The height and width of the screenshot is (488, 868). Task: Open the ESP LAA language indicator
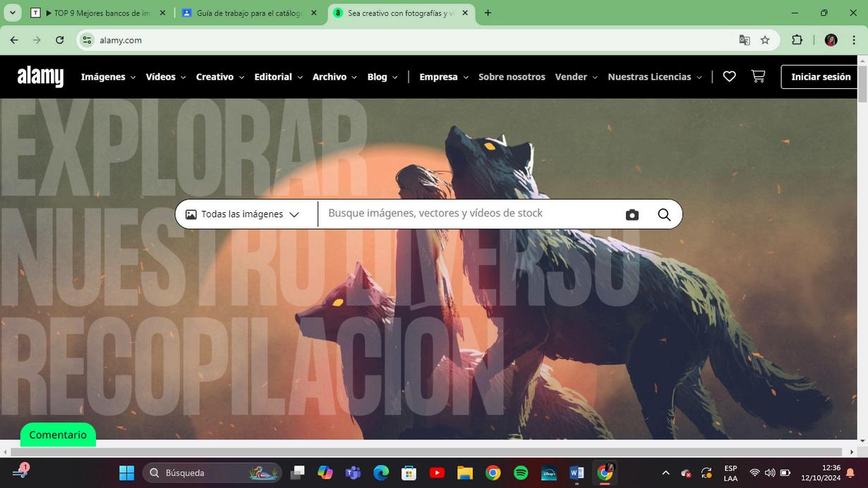click(x=730, y=472)
